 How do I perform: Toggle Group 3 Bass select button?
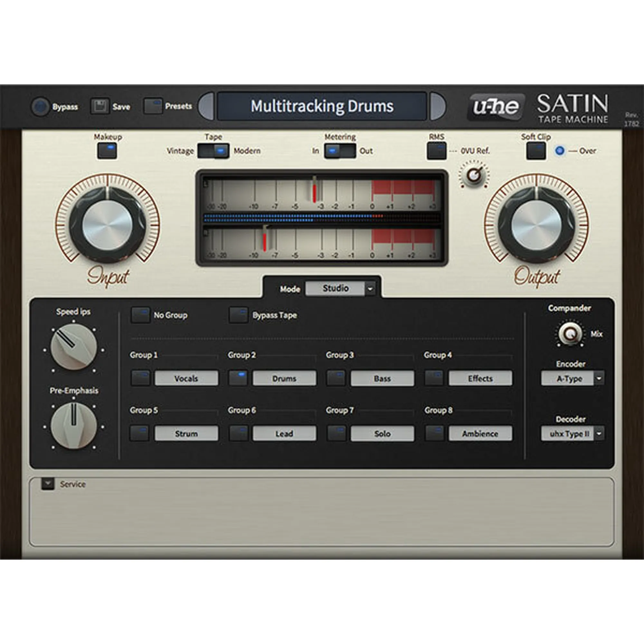pos(336,378)
